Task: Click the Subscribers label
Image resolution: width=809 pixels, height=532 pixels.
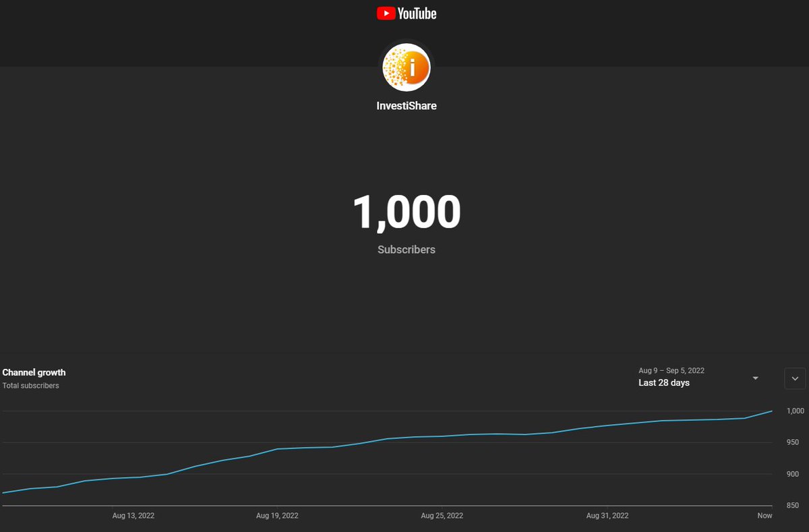Action: [407, 249]
